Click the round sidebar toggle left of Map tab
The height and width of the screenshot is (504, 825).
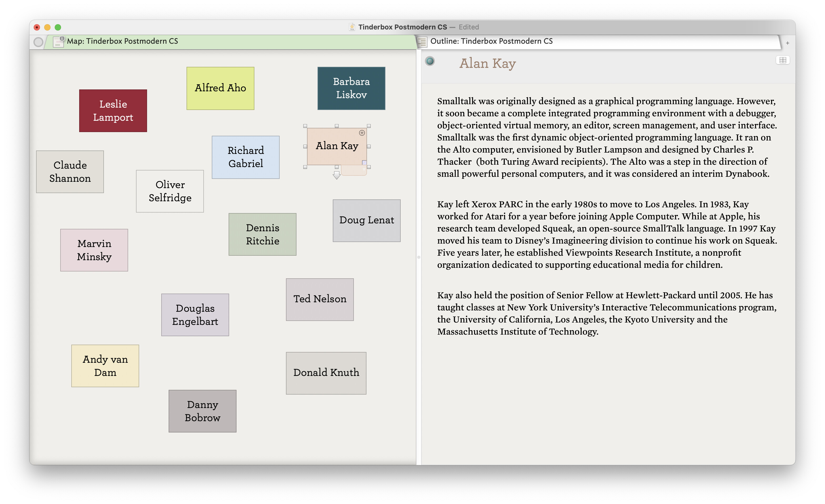tap(38, 42)
